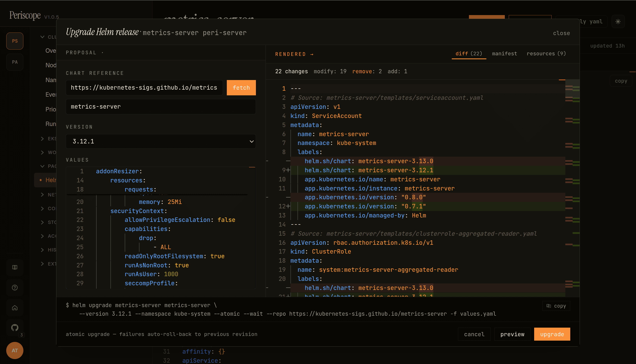The height and width of the screenshot is (364, 636).
Task: Click the "kind: ClusterRole" diff line
Action: click(321, 252)
